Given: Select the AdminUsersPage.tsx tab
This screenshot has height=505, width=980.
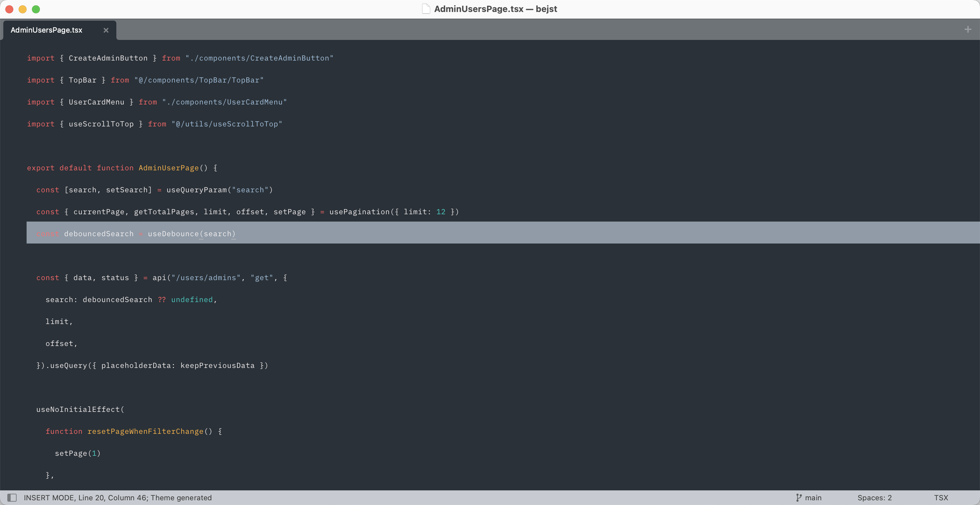Looking at the screenshot, I should [x=60, y=30].
